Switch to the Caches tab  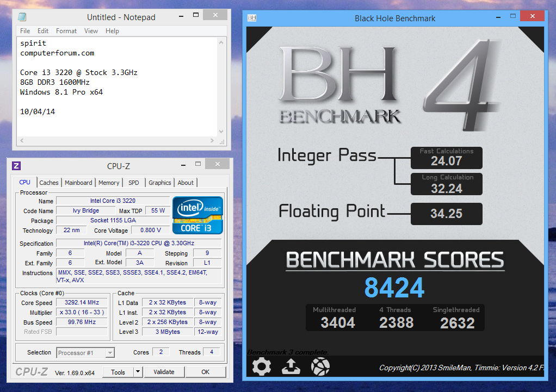[49, 183]
